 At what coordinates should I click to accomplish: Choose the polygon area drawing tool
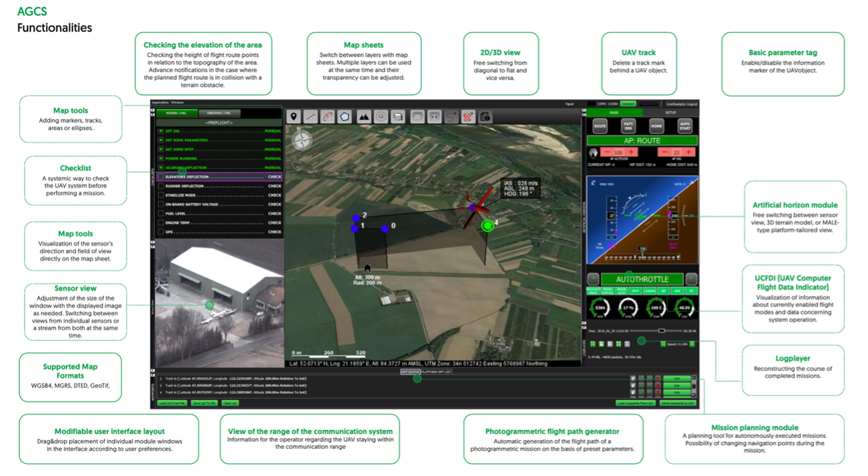pos(345,116)
